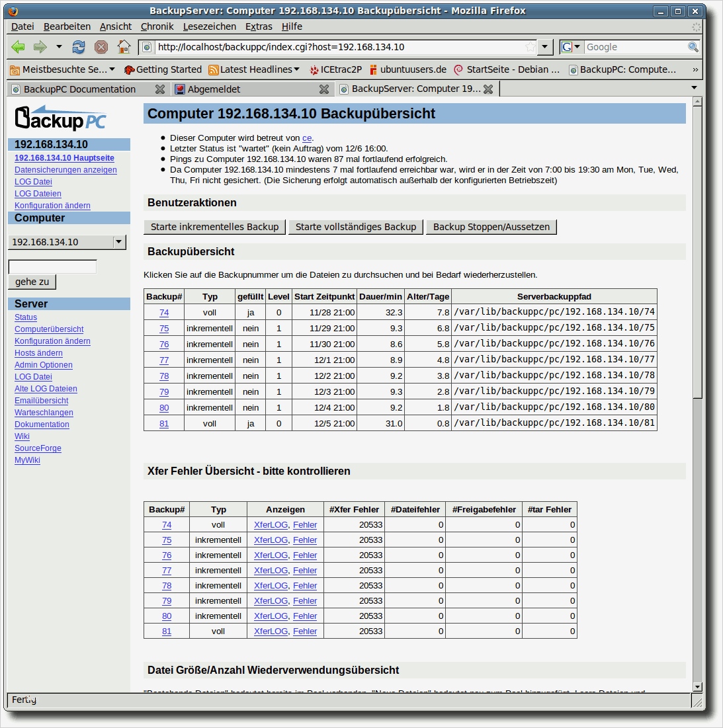Open XferLOG for backup 74
The height and width of the screenshot is (728, 723).
[x=271, y=524]
